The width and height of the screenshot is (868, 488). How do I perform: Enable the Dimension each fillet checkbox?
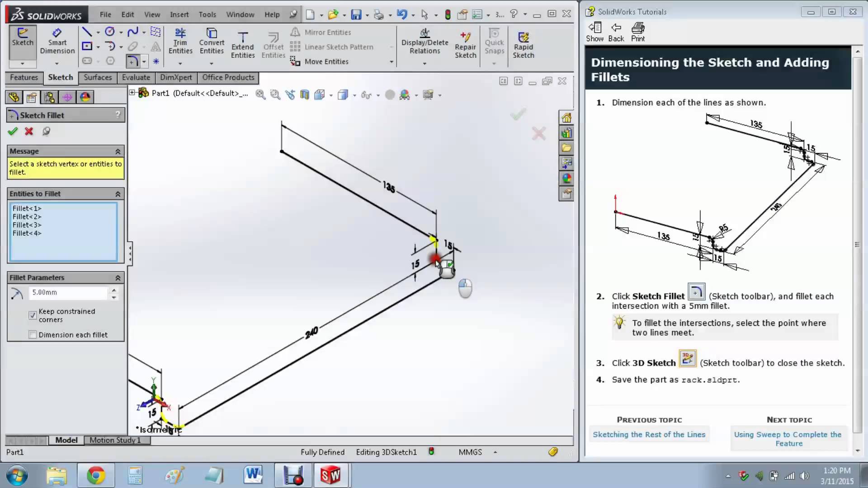click(32, 334)
